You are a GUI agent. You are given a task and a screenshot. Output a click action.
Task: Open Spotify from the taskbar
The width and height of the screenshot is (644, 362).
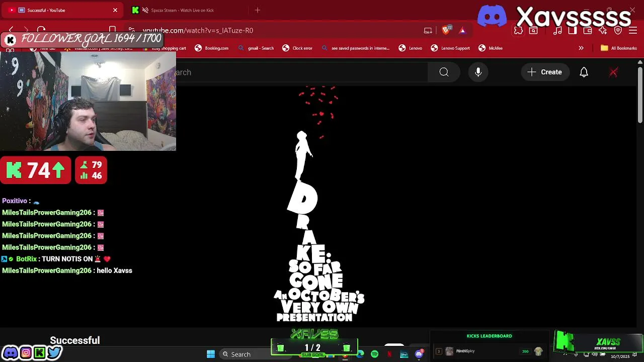point(375,354)
